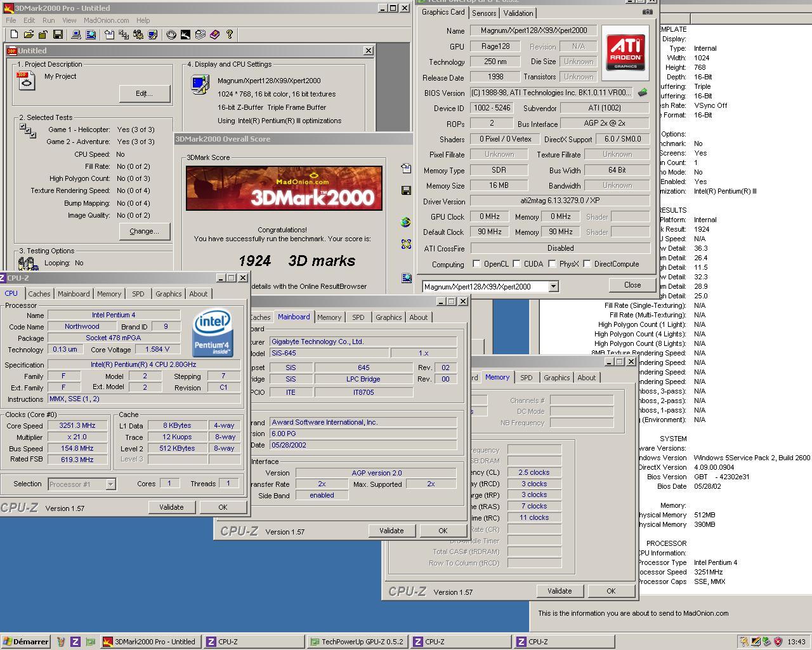
Task: Click the run benchmark disc toolbar icon
Action: point(171,34)
